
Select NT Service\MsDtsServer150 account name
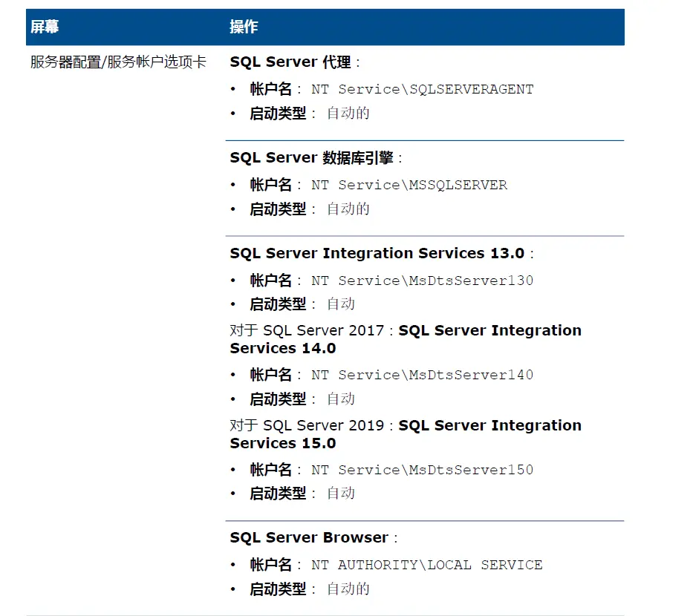[422, 470]
